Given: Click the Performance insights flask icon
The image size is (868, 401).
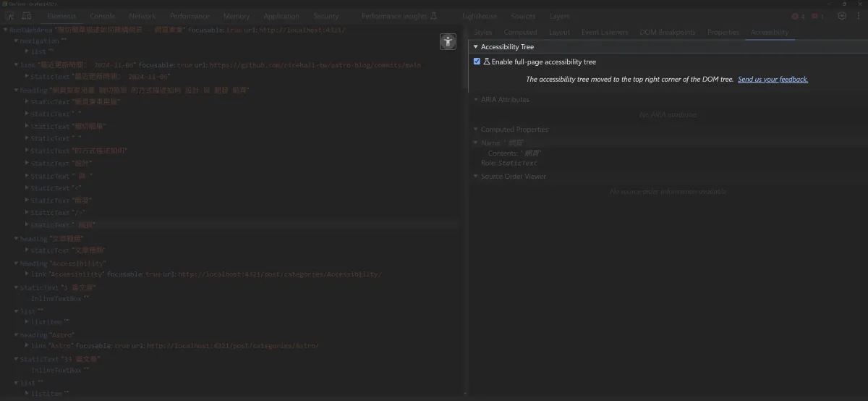Looking at the screenshot, I should 433,16.
